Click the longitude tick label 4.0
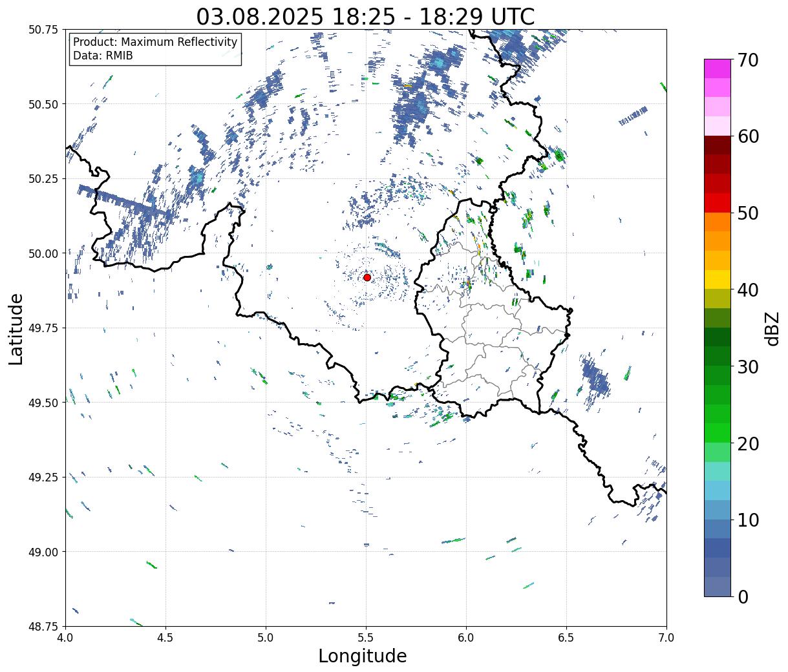This screenshot has height=672, width=788. 65,638
